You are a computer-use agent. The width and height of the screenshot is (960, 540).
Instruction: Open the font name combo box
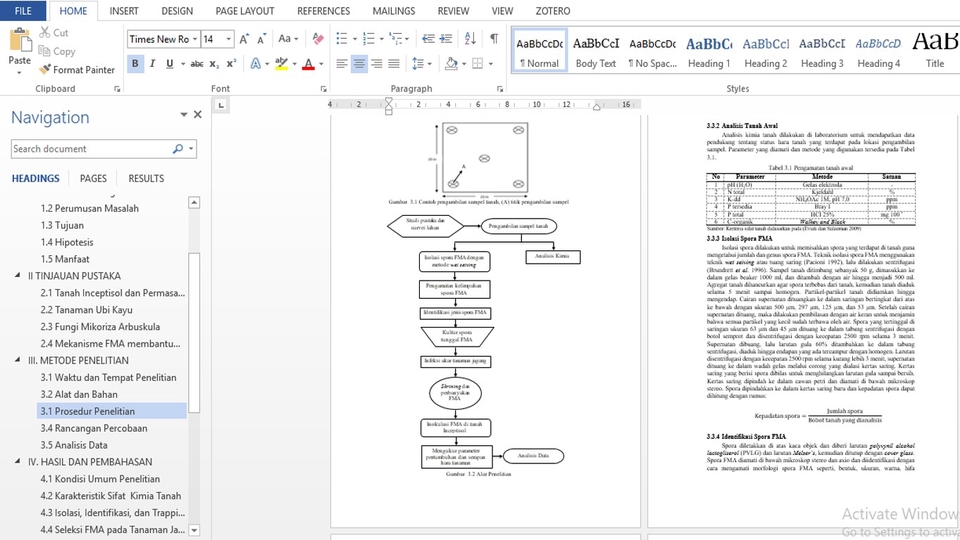pyautogui.click(x=163, y=39)
